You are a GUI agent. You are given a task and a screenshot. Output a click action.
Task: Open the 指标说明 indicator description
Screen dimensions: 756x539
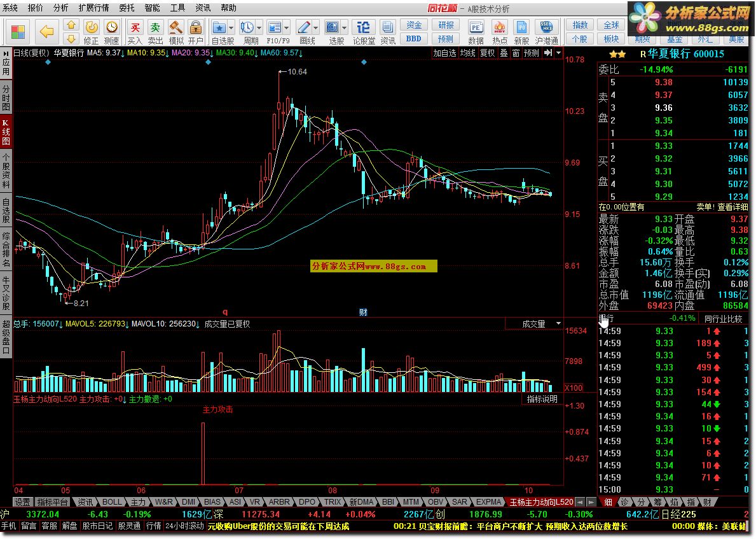click(542, 399)
